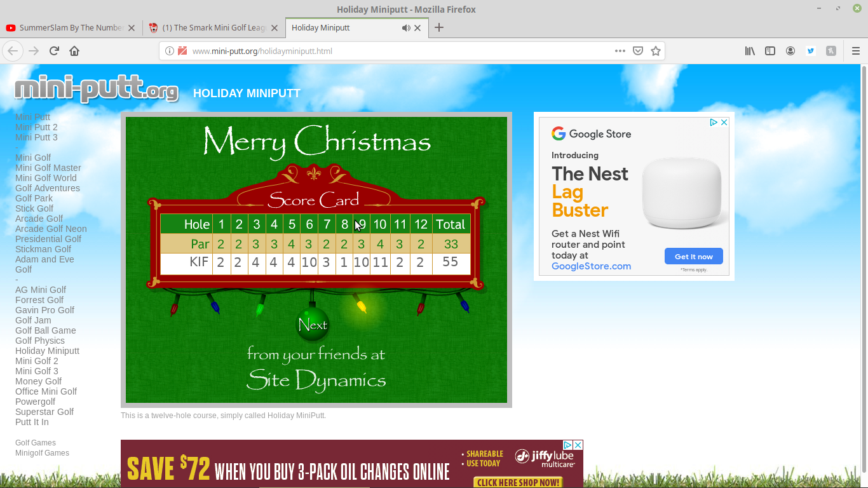The height and width of the screenshot is (488, 868).
Task: Click the Twitter extension icon
Action: (811, 51)
